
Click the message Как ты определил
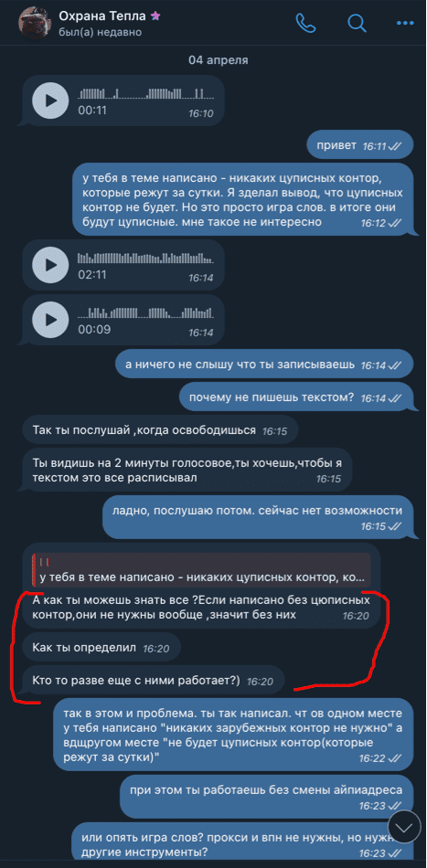tap(101, 648)
